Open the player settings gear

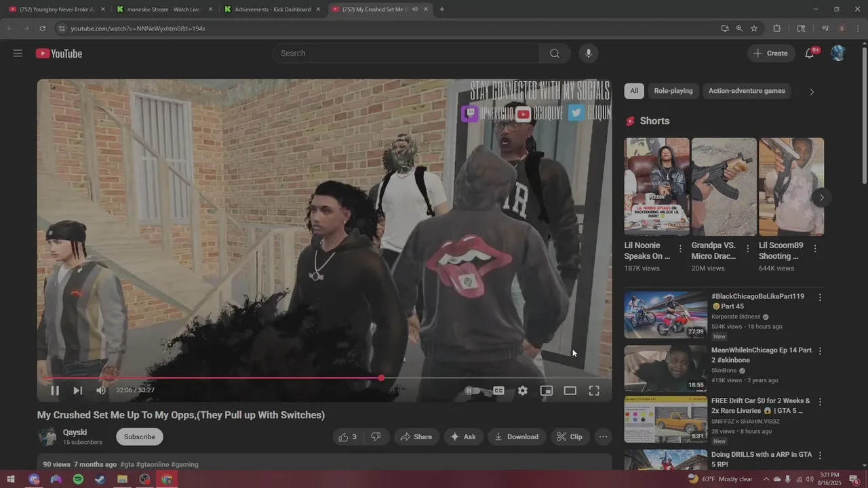(522, 390)
